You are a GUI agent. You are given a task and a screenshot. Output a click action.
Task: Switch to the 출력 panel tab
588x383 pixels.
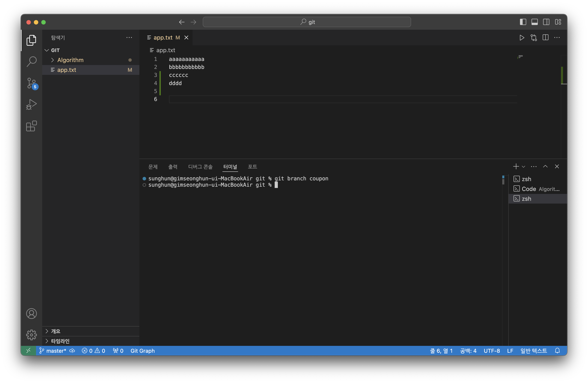point(173,167)
